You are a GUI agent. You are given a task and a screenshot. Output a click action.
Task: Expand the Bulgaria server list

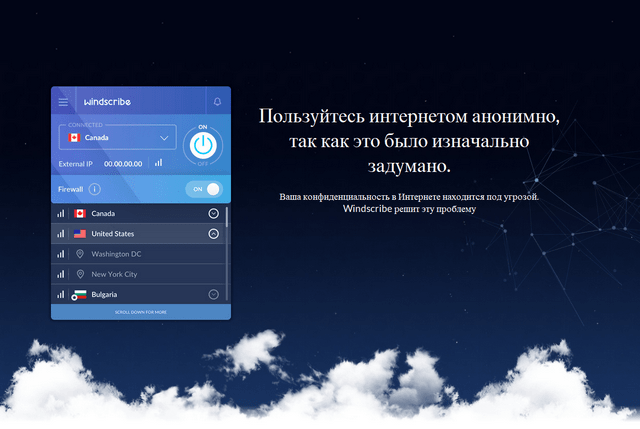[x=213, y=294]
